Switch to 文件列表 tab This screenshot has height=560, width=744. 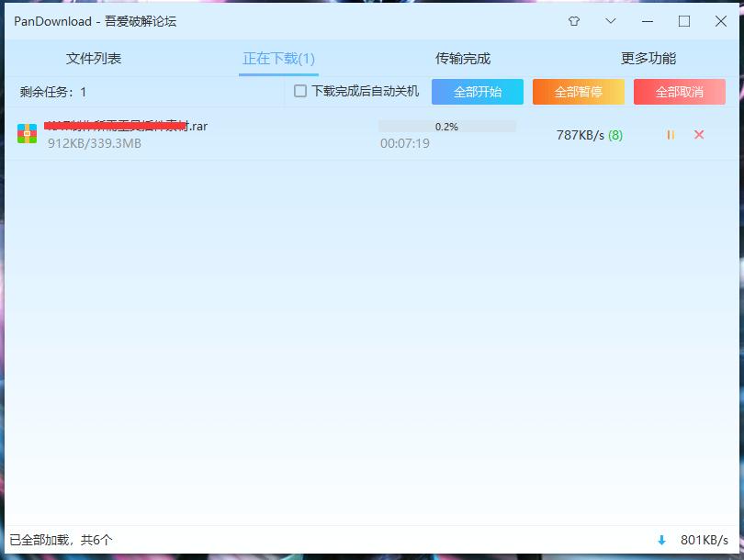[x=94, y=59]
